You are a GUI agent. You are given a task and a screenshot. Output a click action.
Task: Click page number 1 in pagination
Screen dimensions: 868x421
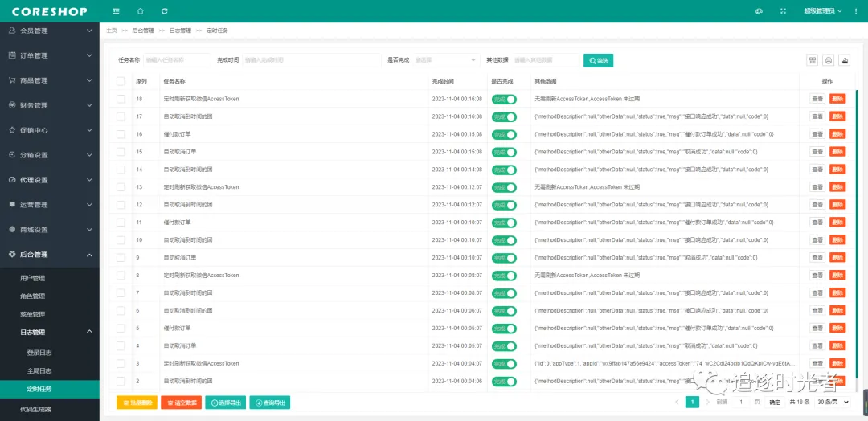tap(692, 403)
